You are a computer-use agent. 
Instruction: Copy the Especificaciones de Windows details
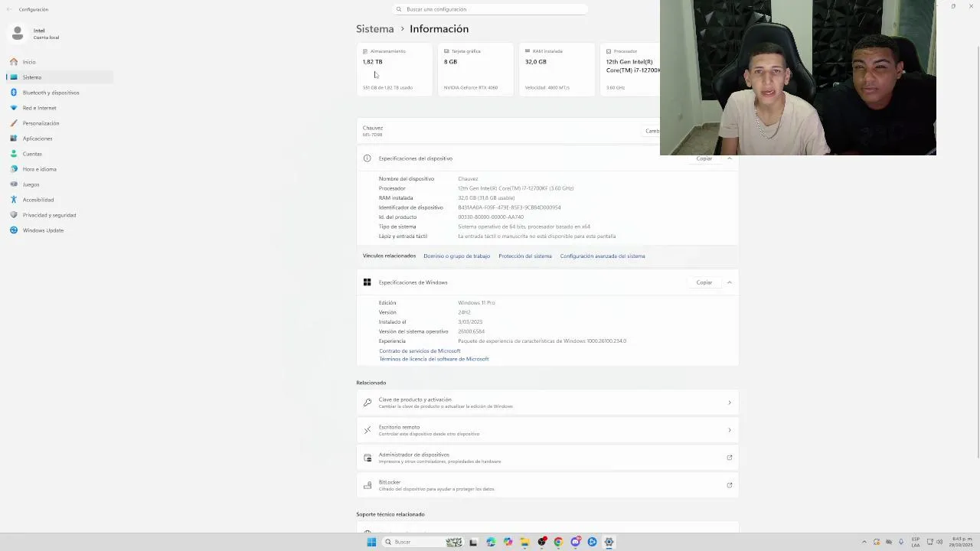click(704, 282)
